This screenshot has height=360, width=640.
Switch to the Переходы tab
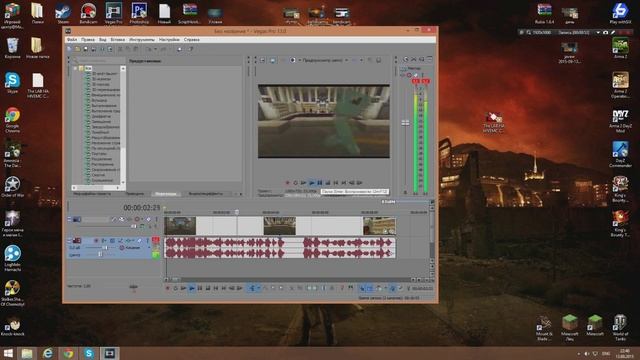[166, 194]
